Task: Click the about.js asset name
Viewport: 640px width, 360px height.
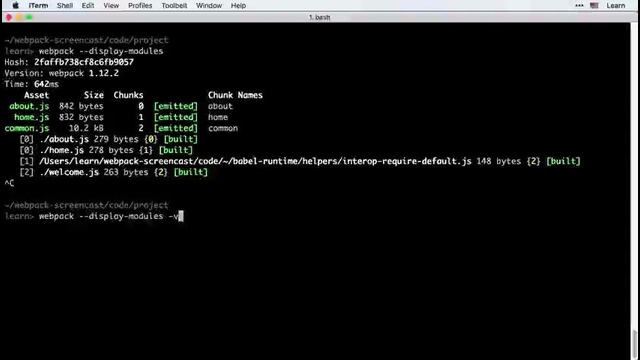Action: tap(29, 106)
